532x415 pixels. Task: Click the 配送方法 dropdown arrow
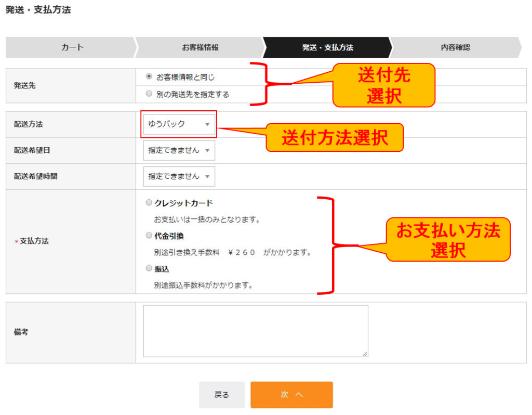coord(208,124)
